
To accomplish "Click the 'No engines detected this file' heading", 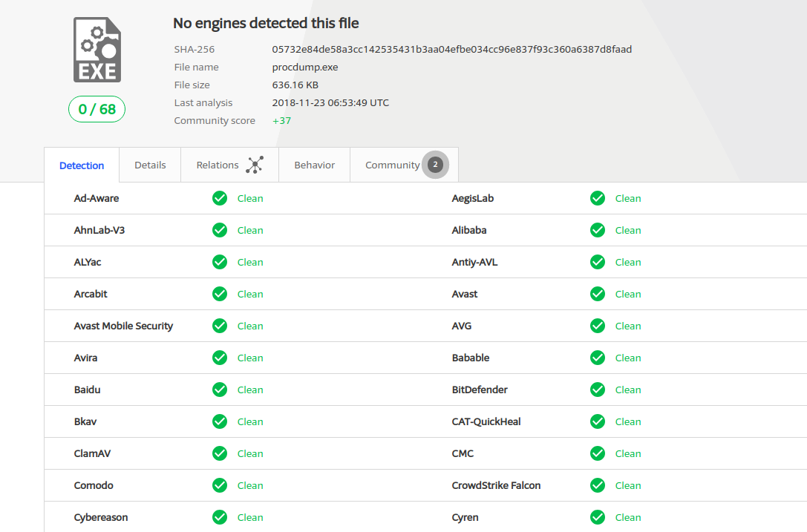I will pyautogui.click(x=266, y=23).
